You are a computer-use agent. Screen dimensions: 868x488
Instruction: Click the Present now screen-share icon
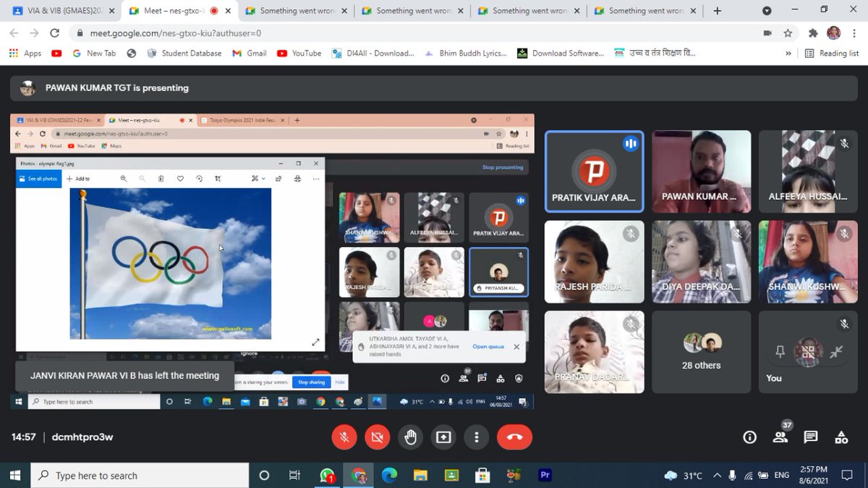(x=443, y=437)
